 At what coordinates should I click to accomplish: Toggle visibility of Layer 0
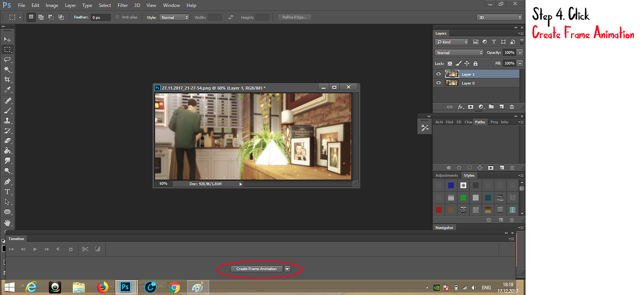438,83
